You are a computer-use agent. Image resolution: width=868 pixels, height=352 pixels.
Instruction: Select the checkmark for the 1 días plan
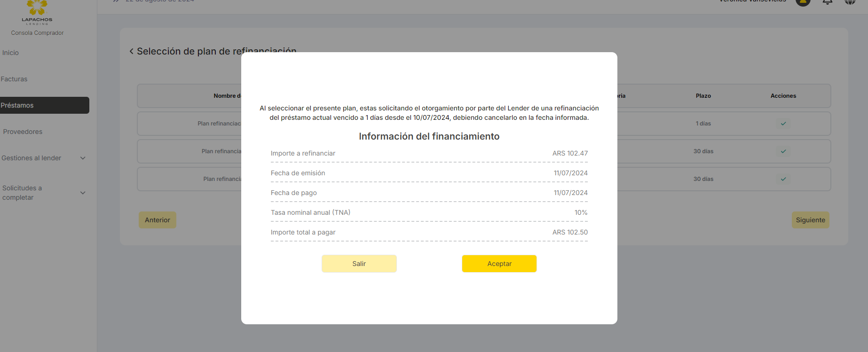pyautogui.click(x=783, y=124)
